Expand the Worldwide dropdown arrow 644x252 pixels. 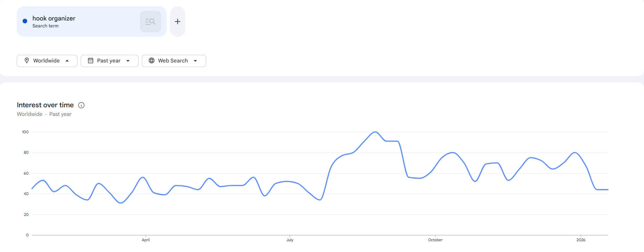click(x=67, y=61)
